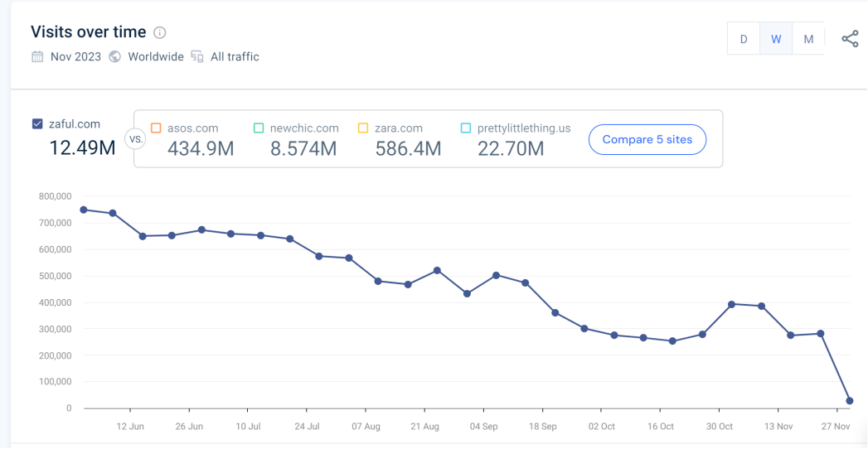The height and width of the screenshot is (449, 868).
Task: Click the last data point on the chart
Action: tap(850, 401)
